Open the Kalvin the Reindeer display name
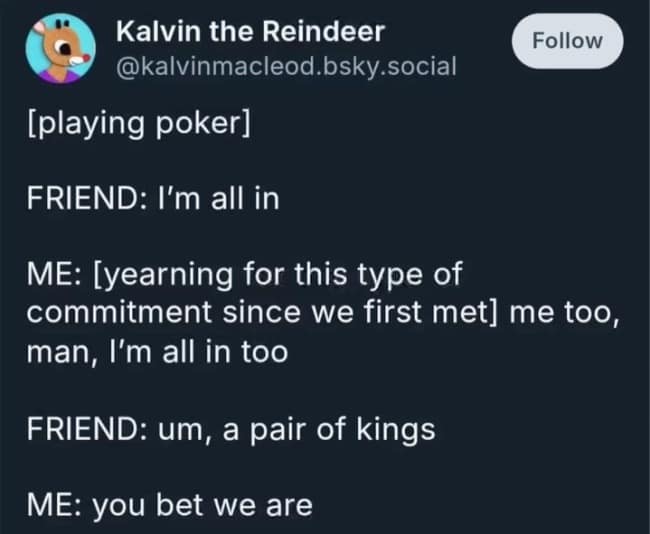 point(250,32)
